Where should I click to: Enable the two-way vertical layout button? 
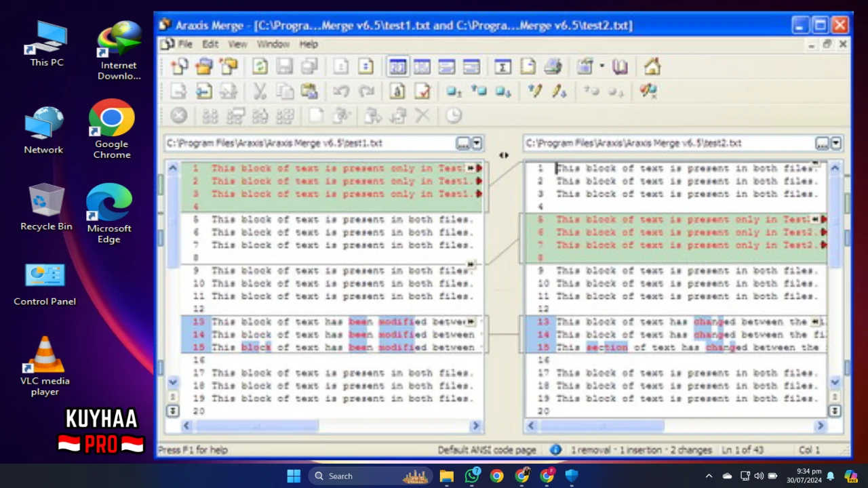pos(397,66)
